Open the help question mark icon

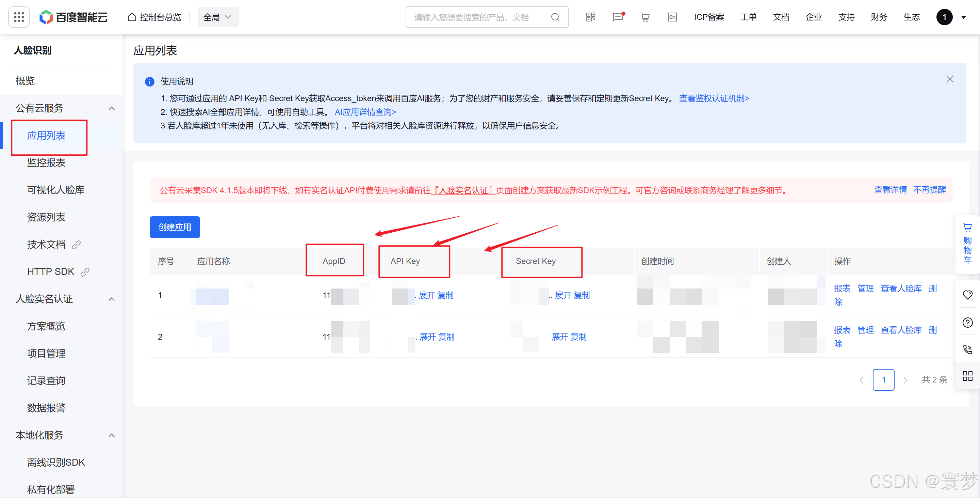click(967, 323)
